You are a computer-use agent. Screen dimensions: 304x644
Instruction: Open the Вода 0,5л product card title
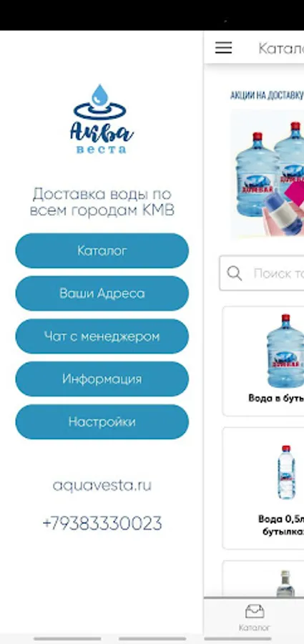[x=281, y=525]
